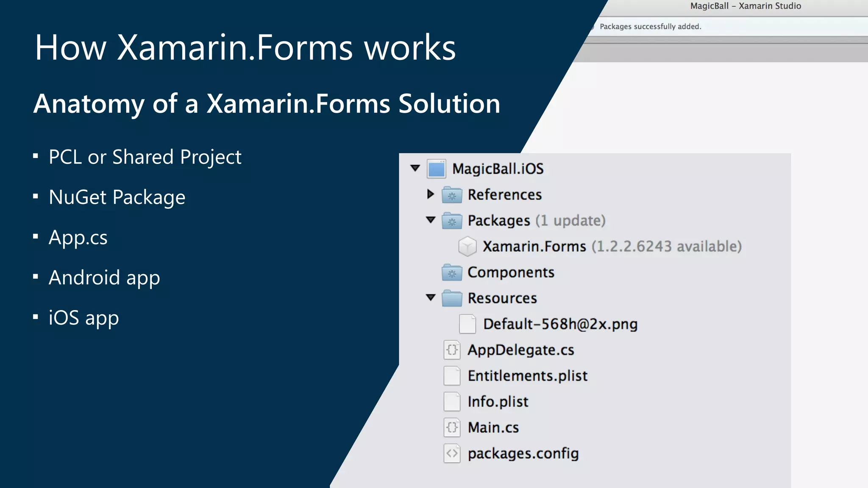
Task: Click the packages.config XML file icon
Action: point(452,453)
